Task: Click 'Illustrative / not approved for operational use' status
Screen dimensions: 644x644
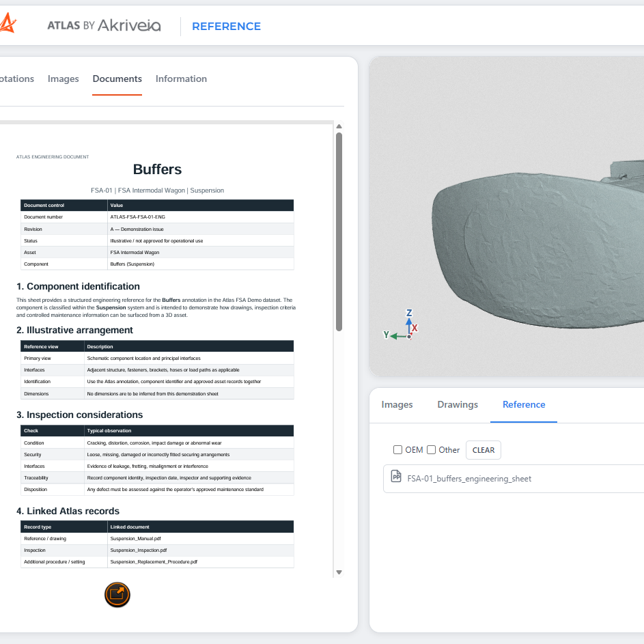Action: [x=156, y=240]
